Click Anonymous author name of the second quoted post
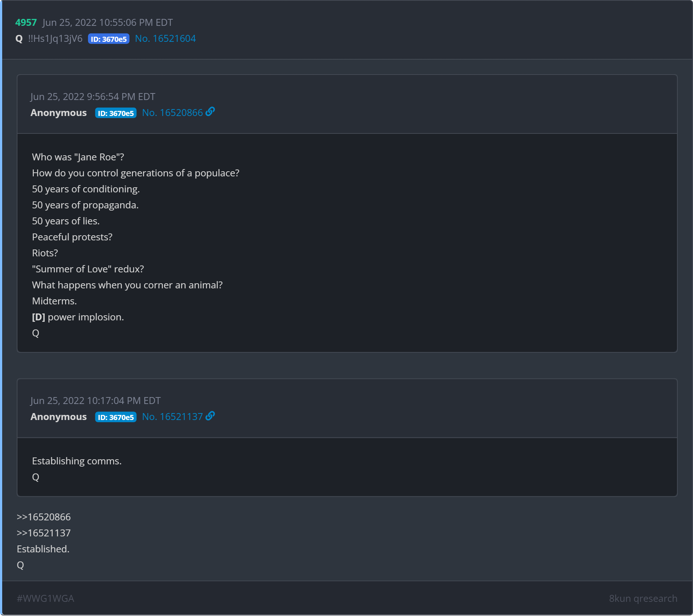 pos(59,417)
